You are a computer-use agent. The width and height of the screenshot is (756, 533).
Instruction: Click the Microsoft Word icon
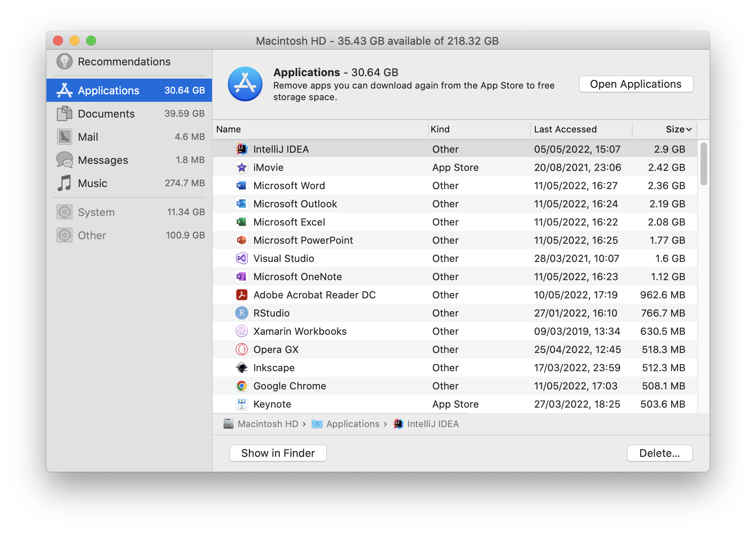pyautogui.click(x=242, y=185)
